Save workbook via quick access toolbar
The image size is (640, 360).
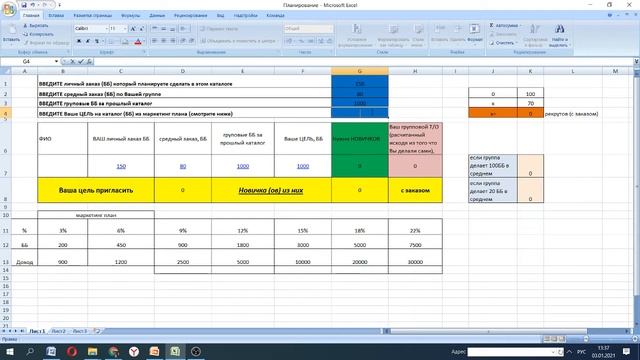[24, 5]
